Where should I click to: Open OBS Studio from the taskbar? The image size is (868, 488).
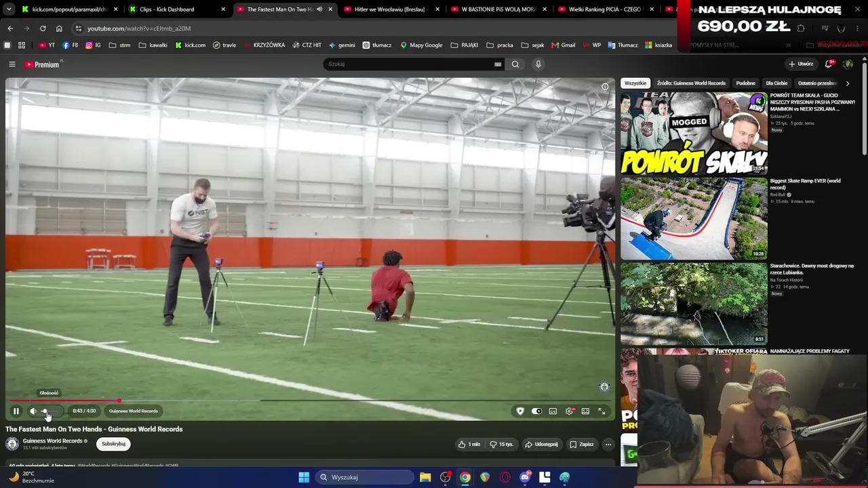445,477
